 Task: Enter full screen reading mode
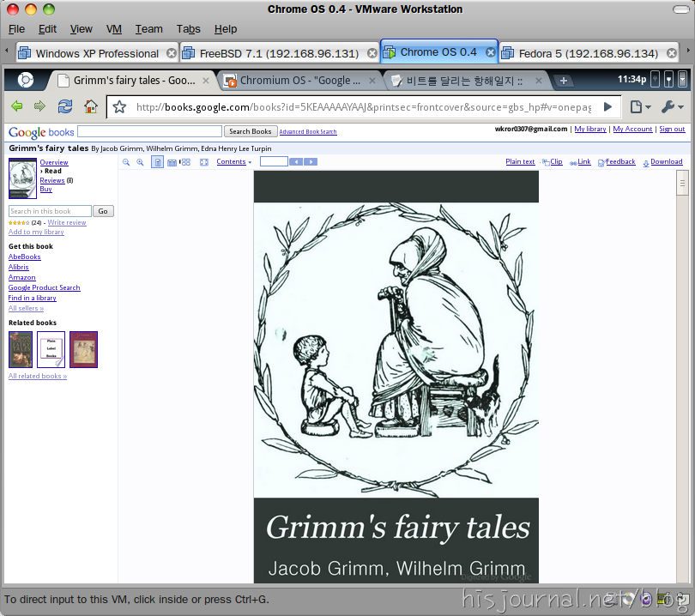coord(204,162)
